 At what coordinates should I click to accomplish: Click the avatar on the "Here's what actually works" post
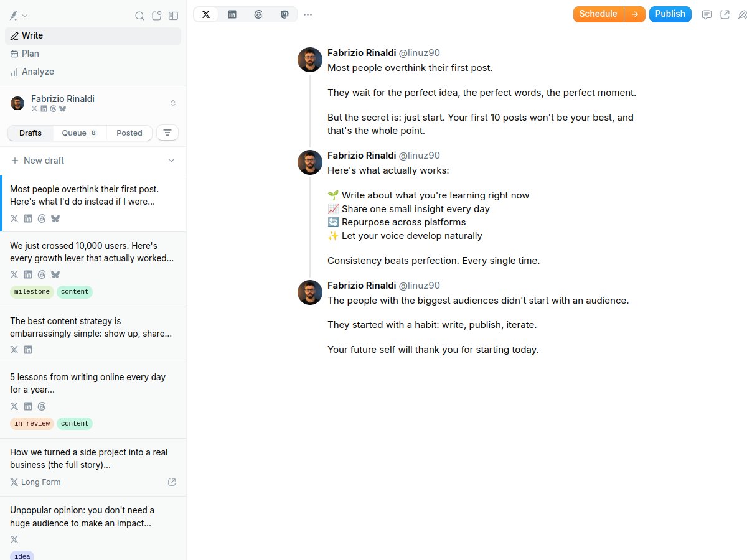[310, 162]
